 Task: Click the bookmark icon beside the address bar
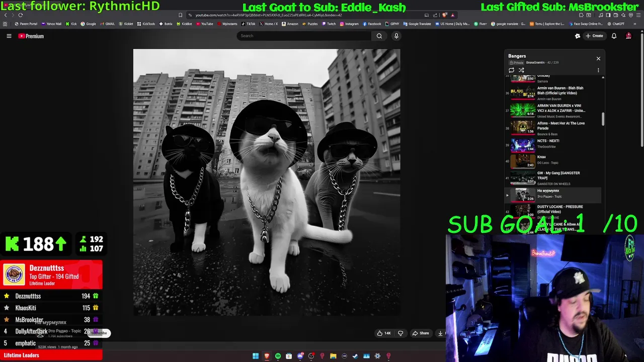[180, 15]
